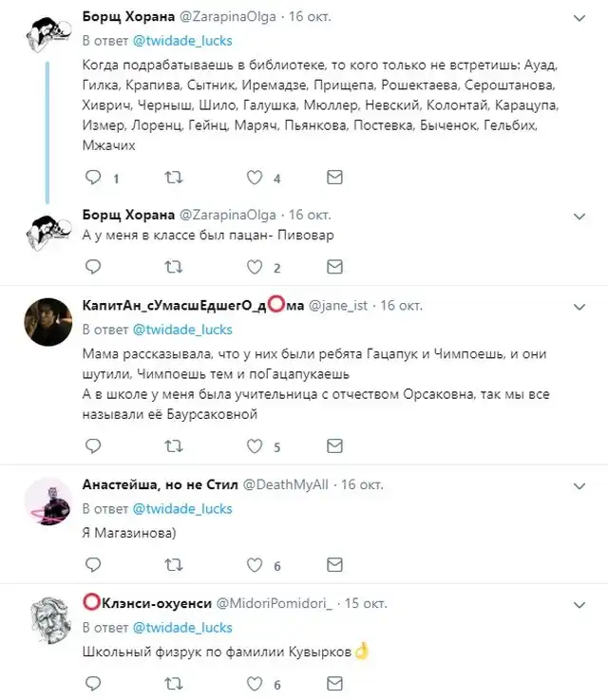
Task: Open tweet menu for Анастейша, но не Стил
Action: (580, 483)
